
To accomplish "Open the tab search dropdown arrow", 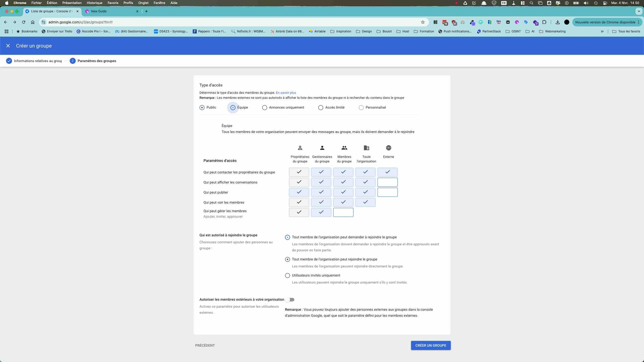I will point(638,11).
